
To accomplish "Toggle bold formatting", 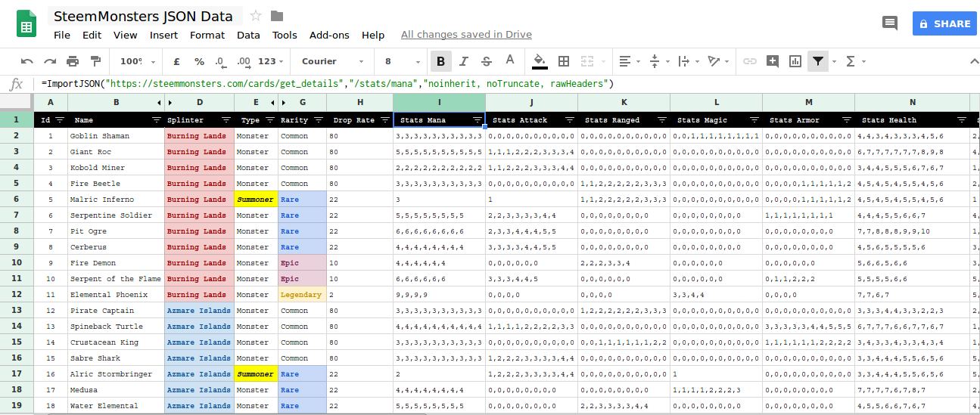I will [440, 61].
